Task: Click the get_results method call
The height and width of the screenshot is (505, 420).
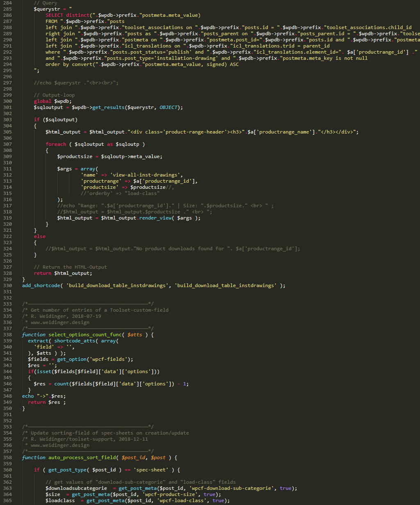Action: point(108,107)
